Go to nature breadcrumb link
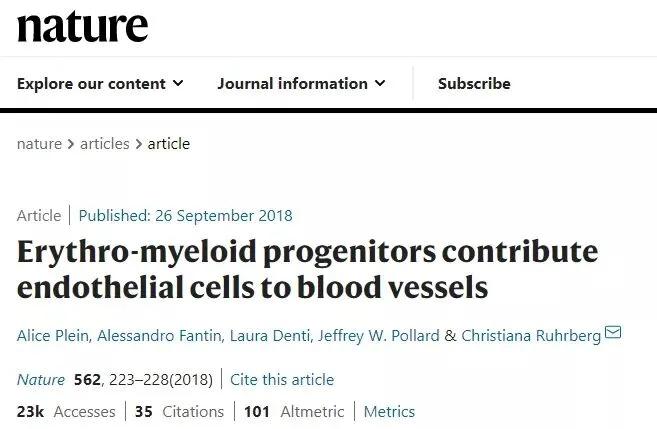 [39, 143]
